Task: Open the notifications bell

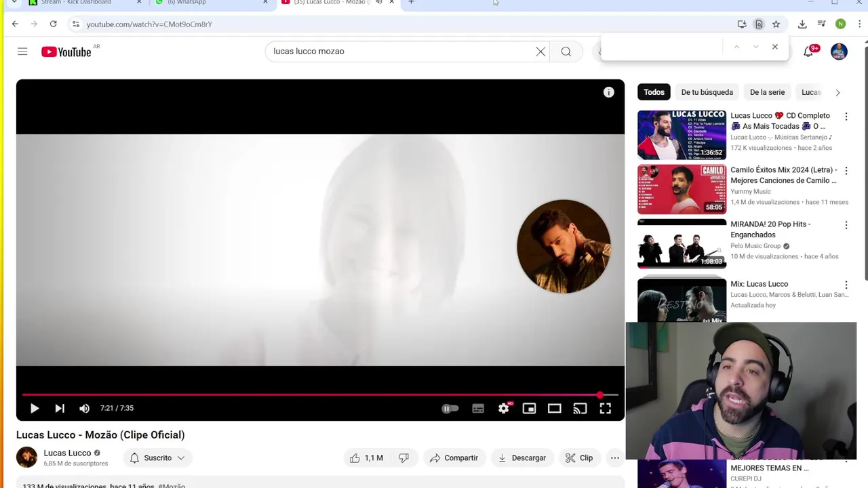Action: click(808, 52)
